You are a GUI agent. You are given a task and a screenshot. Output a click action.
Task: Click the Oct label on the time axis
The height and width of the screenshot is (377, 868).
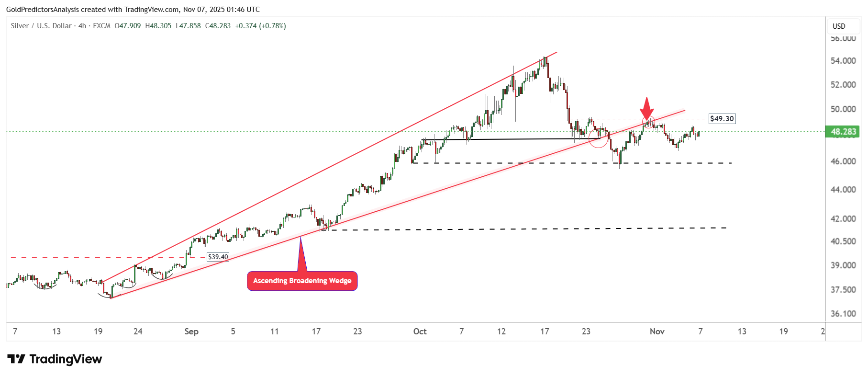point(420,331)
